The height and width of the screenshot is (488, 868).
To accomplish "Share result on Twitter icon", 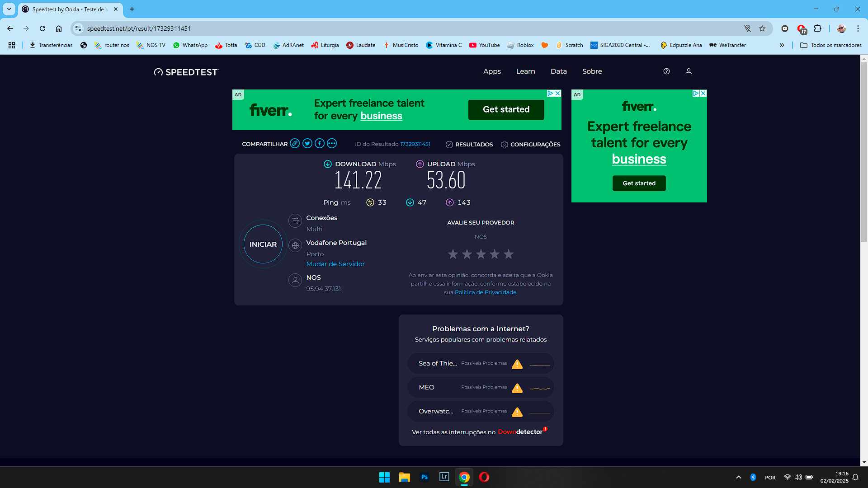I will 307,144.
